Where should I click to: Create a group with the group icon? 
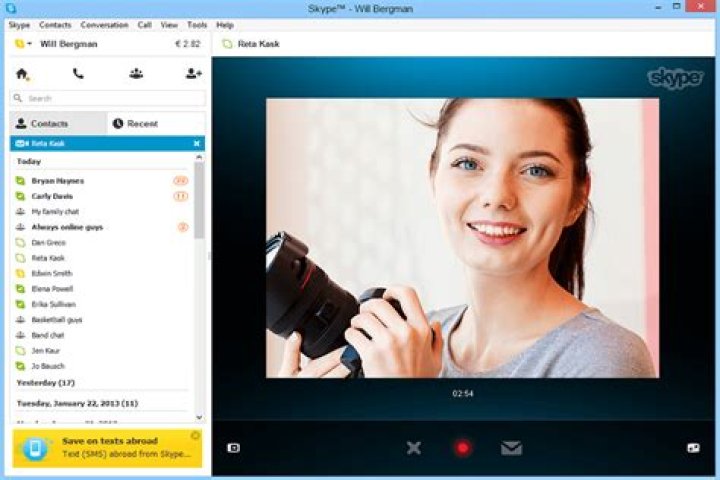(136, 73)
